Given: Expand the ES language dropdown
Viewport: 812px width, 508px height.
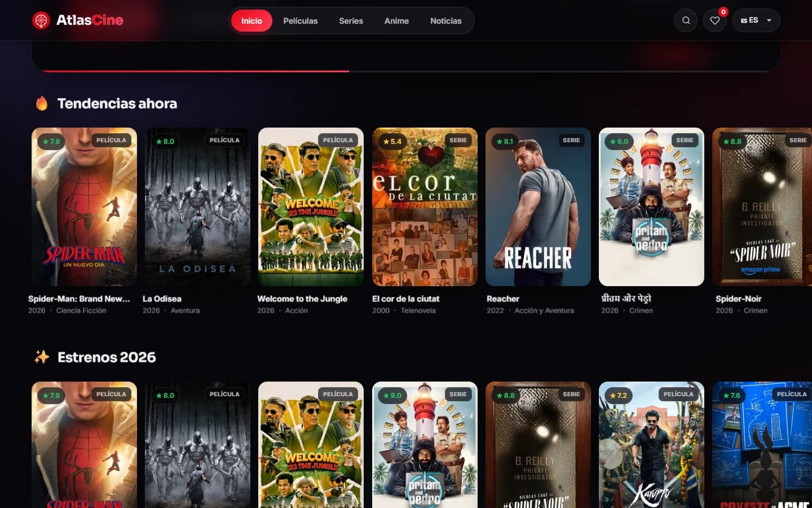Looking at the screenshot, I should [x=756, y=20].
